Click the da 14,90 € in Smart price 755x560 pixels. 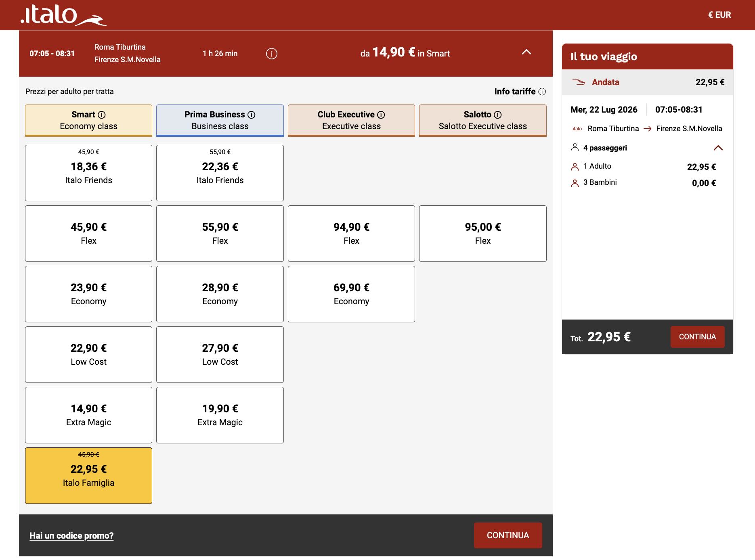point(405,53)
